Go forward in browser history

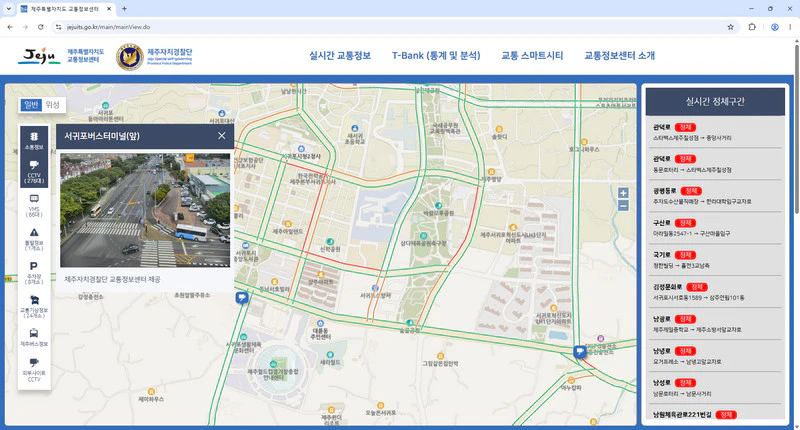click(x=26, y=27)
